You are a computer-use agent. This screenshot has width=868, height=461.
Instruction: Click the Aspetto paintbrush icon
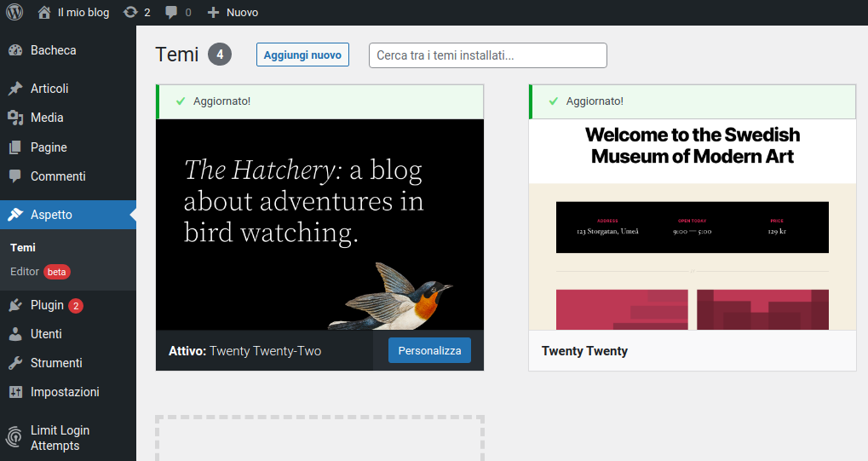click(15, 215)
